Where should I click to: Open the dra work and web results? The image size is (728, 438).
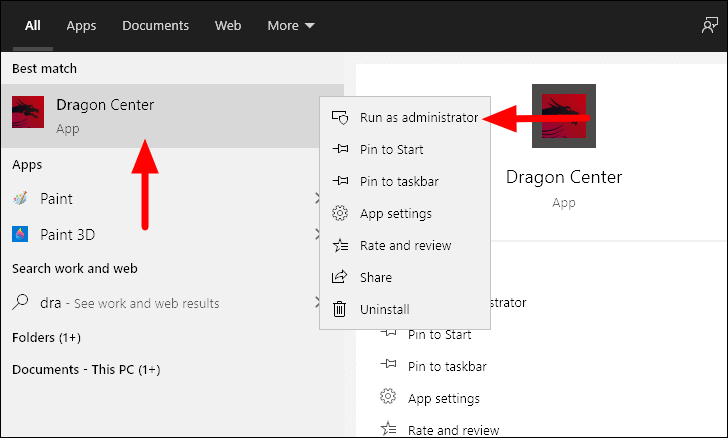(162, 303)
